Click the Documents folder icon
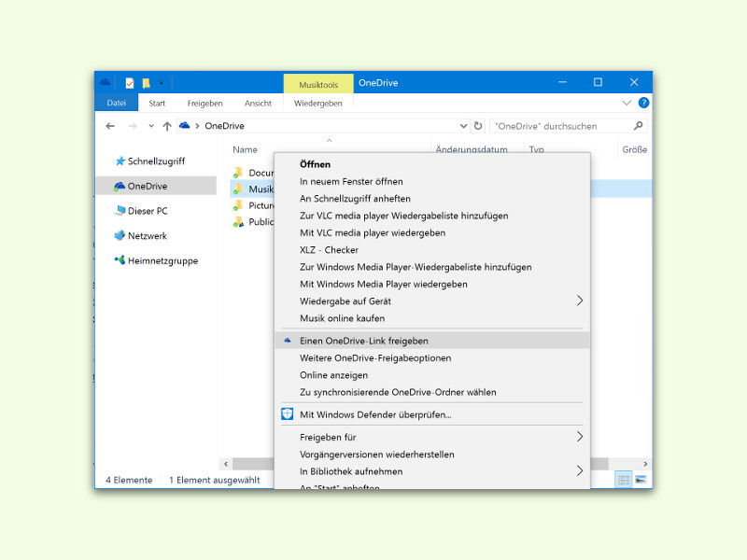The image size is (747, 560). coord(238,173)
